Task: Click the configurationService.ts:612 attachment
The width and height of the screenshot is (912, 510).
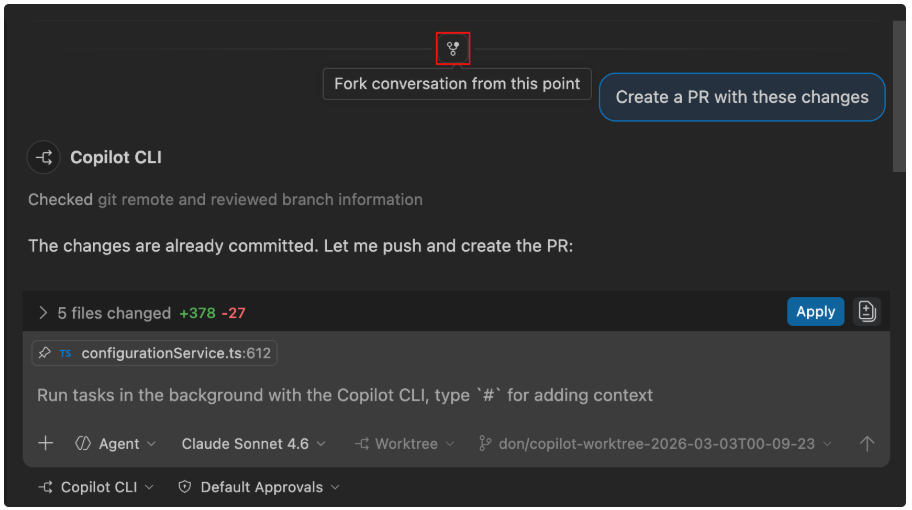Action: [x=176, y=353]
